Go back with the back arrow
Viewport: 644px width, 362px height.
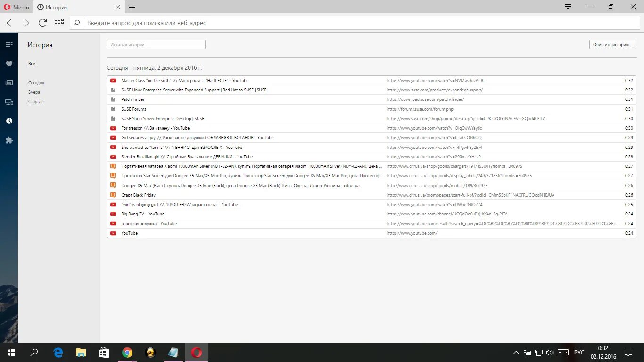coord(9,23)
